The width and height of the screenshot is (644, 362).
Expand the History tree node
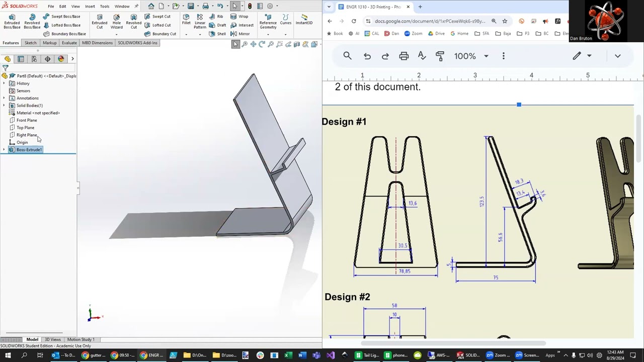4,83
